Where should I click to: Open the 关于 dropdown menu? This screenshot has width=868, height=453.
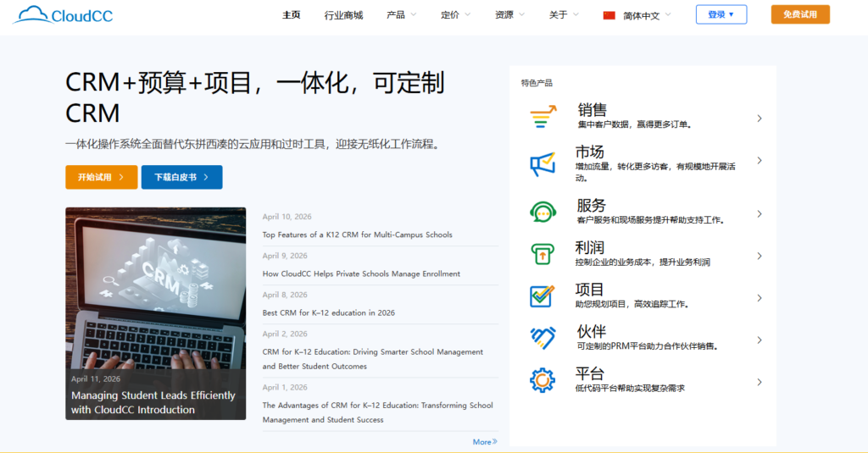pyautogui.click(x=564, y=15)
